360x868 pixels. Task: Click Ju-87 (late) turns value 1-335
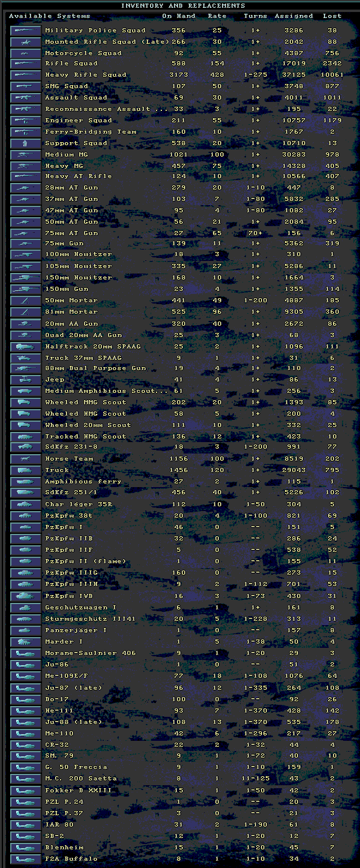(256, 687)
